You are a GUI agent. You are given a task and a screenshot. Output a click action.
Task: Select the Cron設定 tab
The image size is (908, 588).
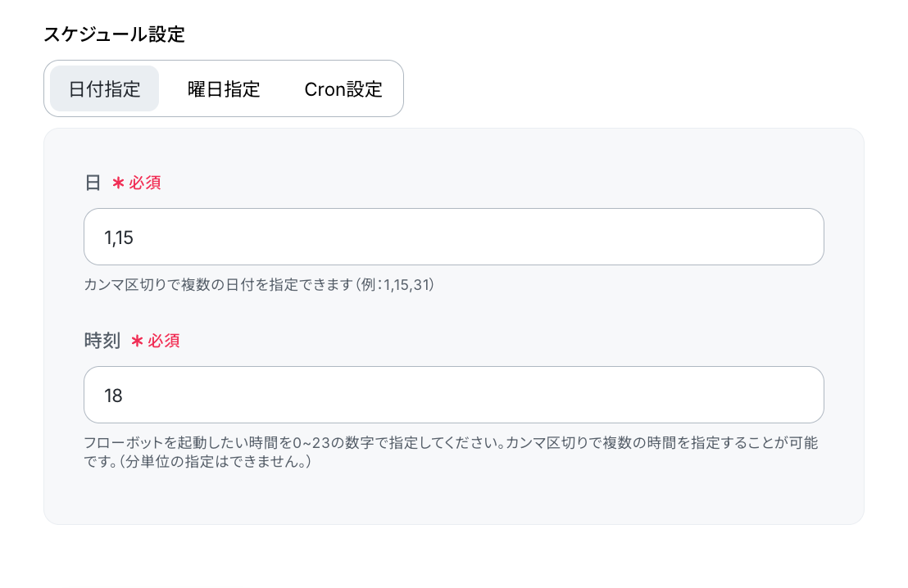coord(343,88)
